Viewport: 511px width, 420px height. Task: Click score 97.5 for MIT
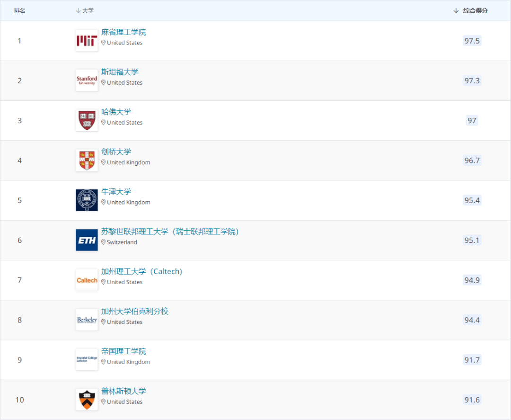[472, 41]
